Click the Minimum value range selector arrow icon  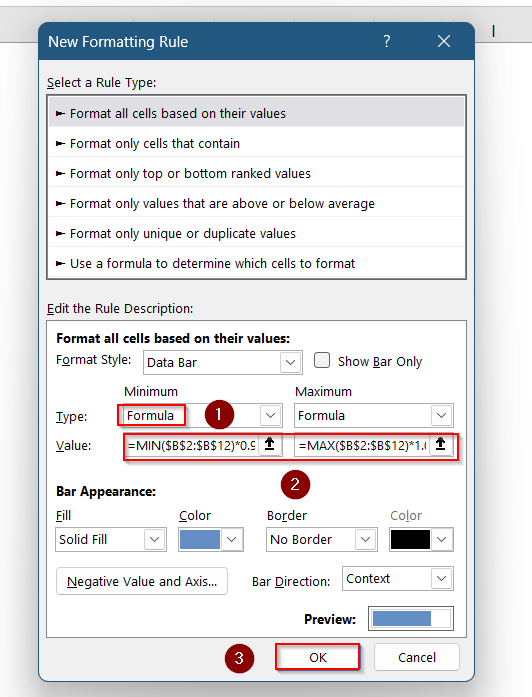[x=269, y=444]
